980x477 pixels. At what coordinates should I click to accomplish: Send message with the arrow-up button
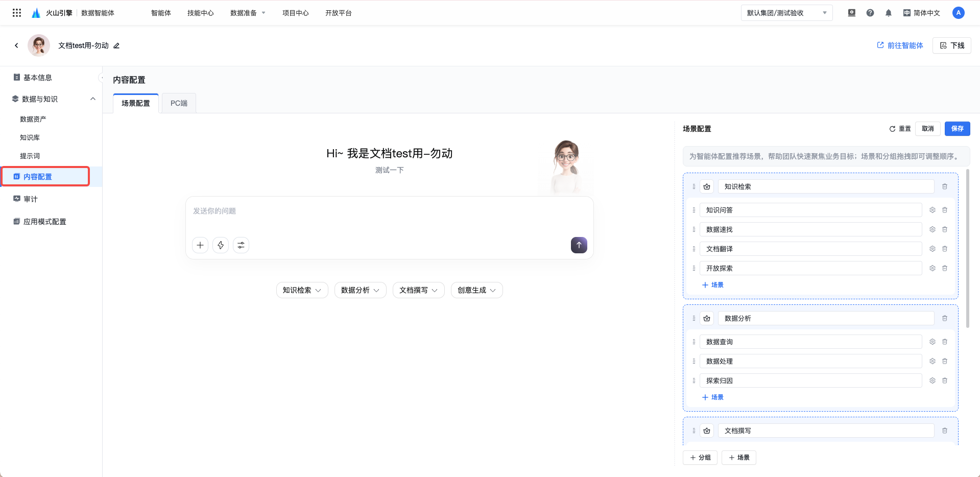point(579,245)
